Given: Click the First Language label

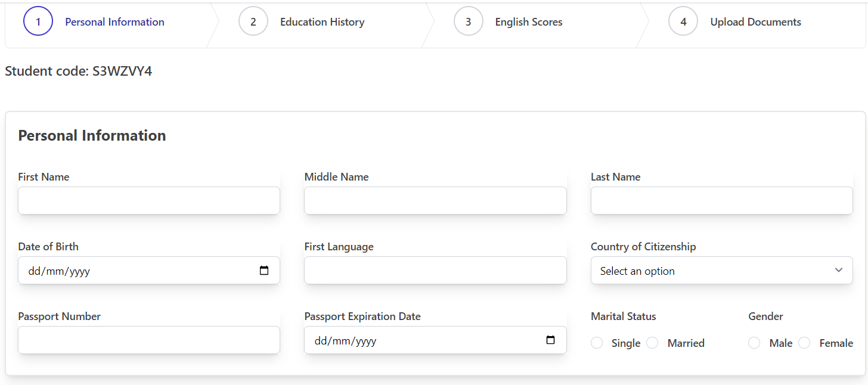Looking at the screenshot, I should [339, 247].
